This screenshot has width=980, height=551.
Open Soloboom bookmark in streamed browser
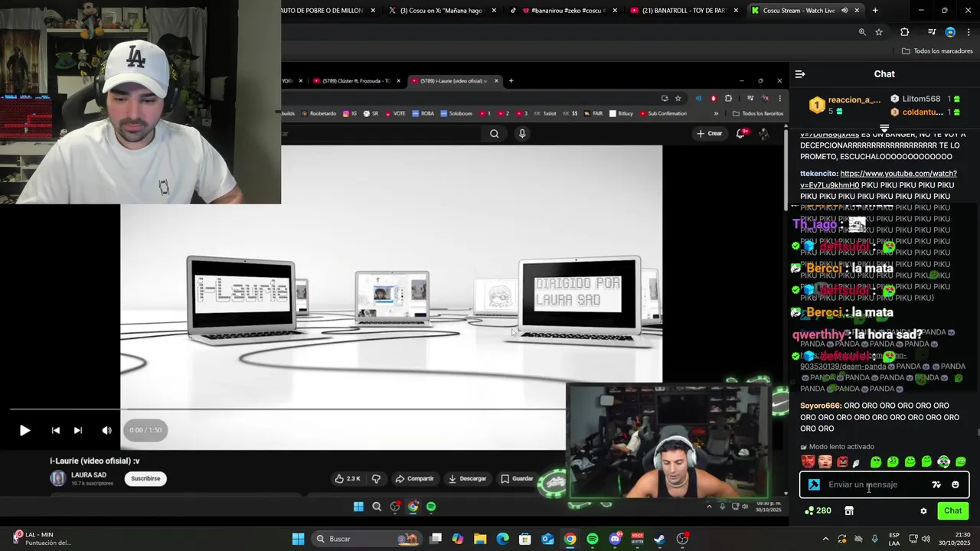coord(456,113)
